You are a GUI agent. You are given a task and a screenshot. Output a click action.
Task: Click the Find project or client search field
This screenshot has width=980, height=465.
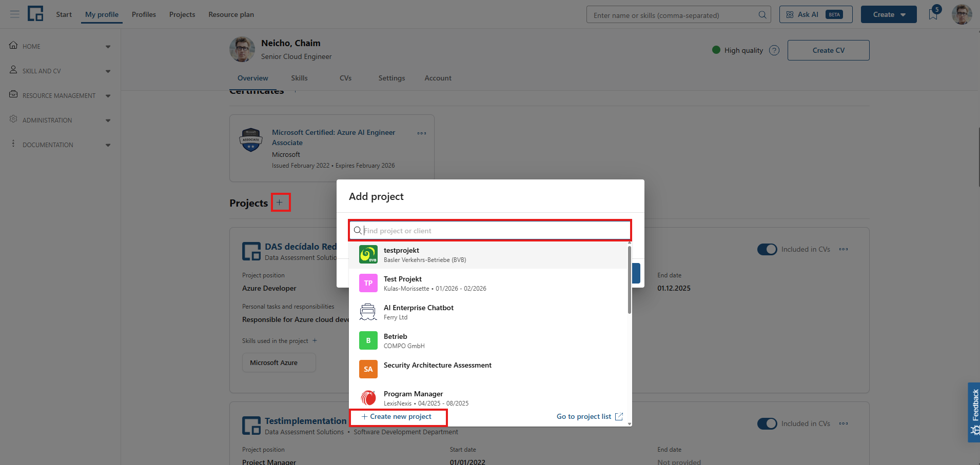490,231
